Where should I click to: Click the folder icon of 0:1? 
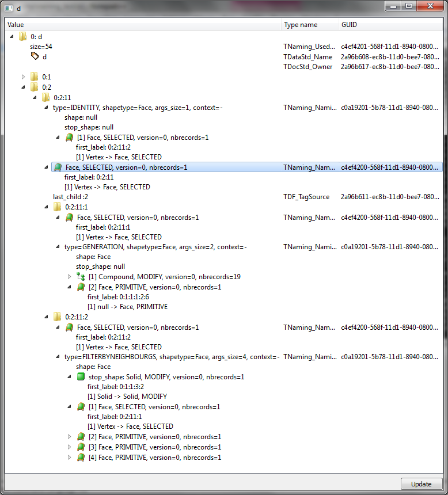(35, 77)
